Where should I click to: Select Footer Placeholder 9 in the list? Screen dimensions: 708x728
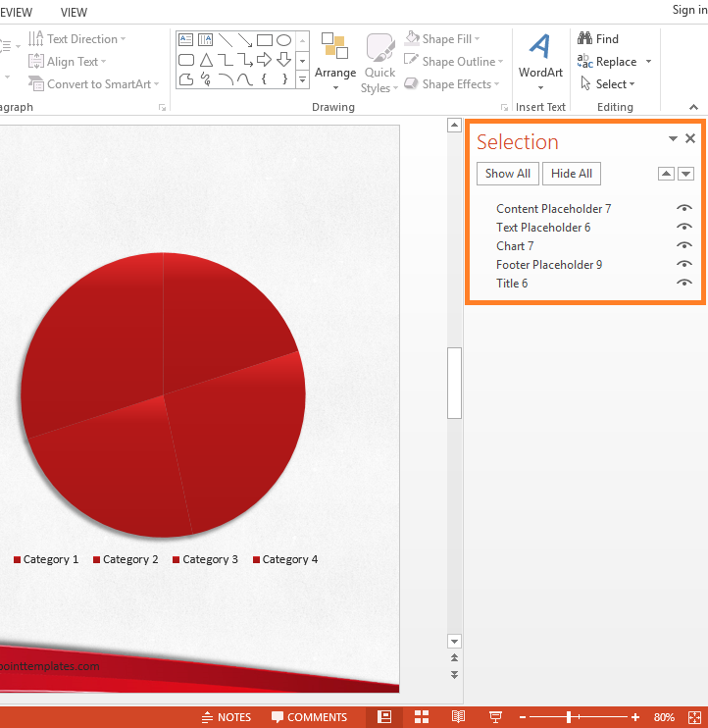coord(549,265)
